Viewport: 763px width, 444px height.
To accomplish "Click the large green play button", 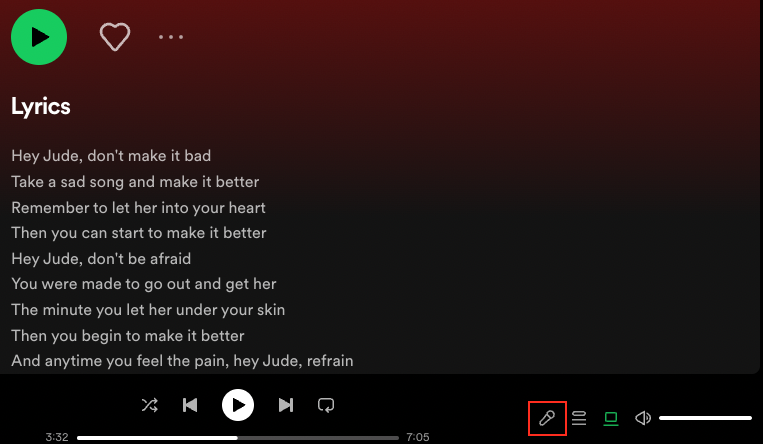I will click(39, 37).
